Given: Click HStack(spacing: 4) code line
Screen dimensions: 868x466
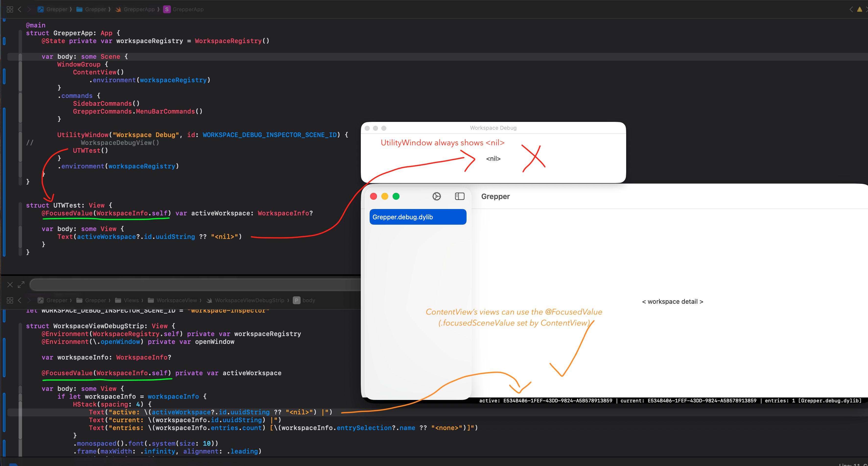Looking at the screenshot, I should (x=112, y=404).
